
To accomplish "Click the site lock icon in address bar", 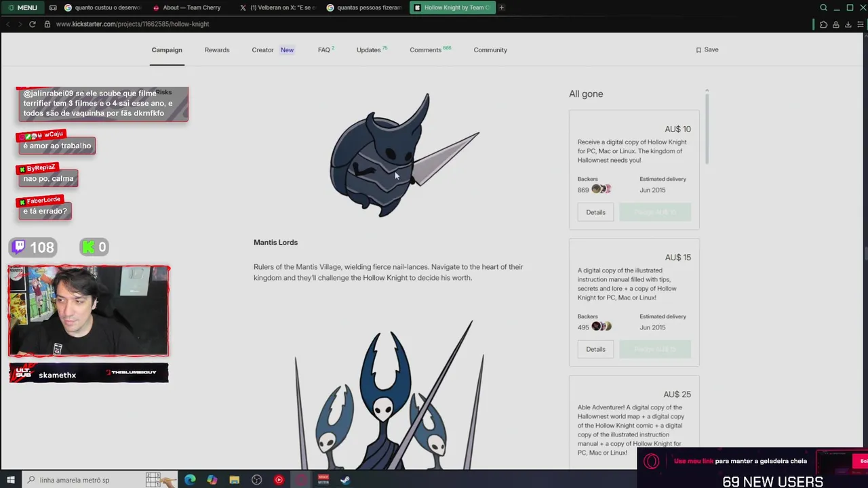I will [x=47, y=24].
